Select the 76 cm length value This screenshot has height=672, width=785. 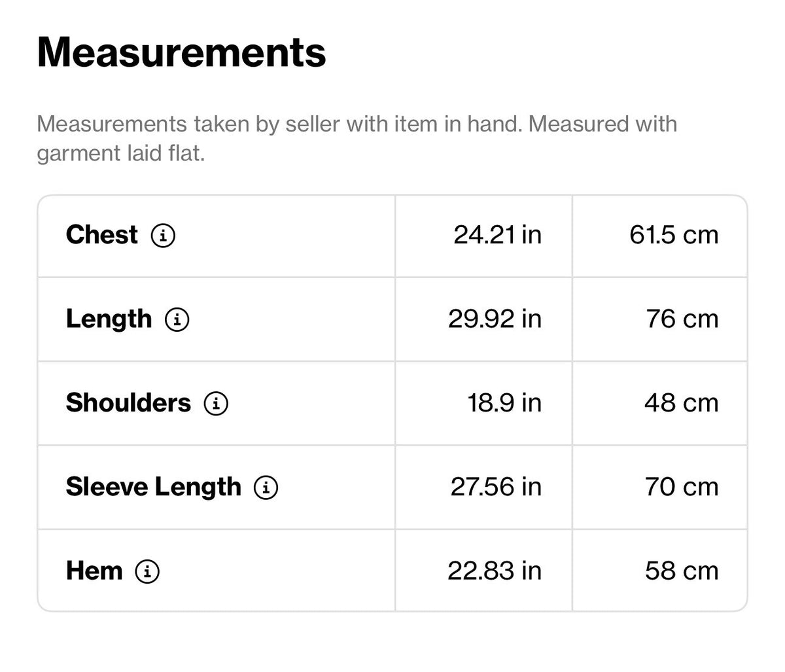[682, 319]
